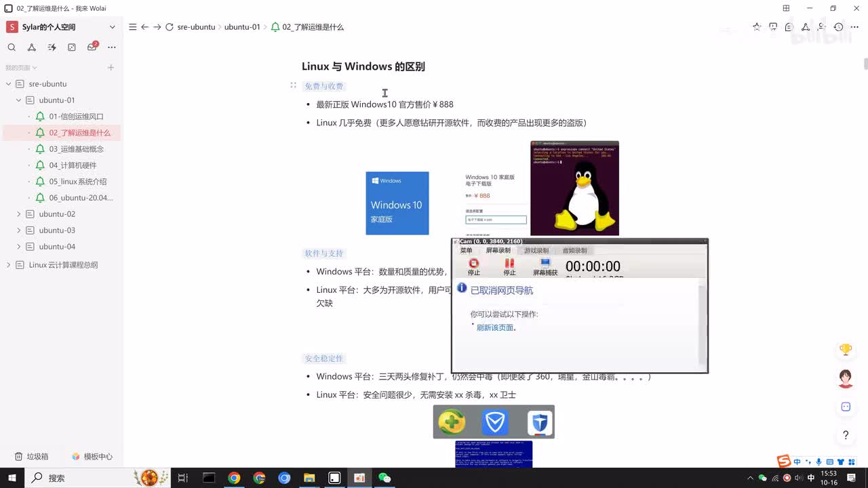Click the quick actions lightning icon
868x488 pixels.
pos(52,47)
